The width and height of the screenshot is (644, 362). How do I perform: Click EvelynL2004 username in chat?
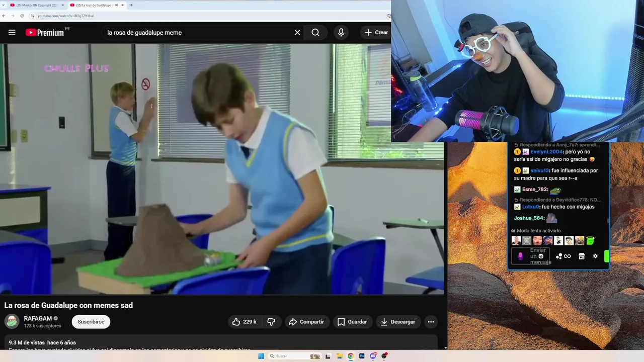546,152
